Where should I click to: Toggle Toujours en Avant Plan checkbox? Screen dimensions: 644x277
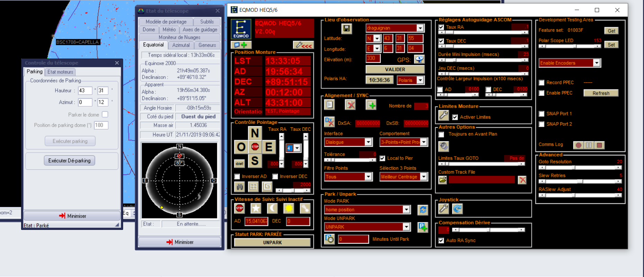point(441,134)
